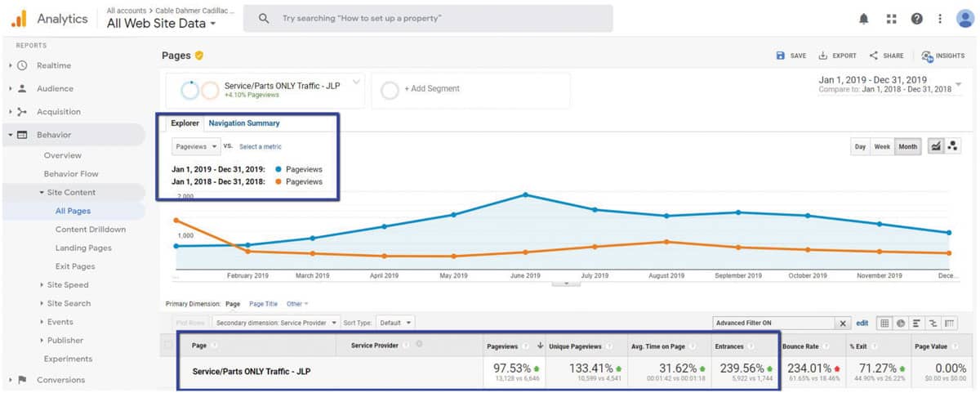The width and height of the screenshot is (980, 393).
Task: Click the Conversions flag icon
Action: click(22, 380)
